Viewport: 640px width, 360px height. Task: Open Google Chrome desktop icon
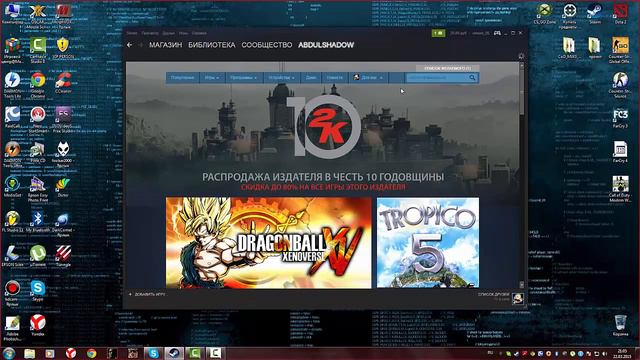(38, 84)
